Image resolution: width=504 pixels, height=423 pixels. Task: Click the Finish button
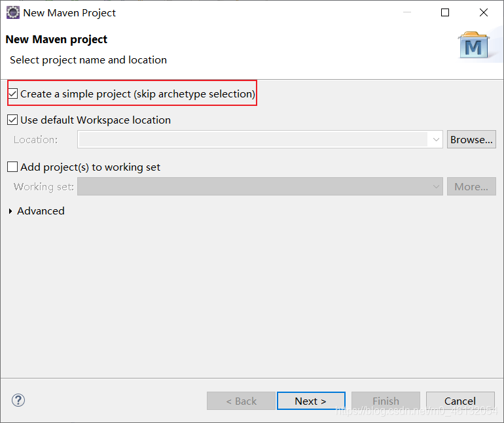coord(386,401)
